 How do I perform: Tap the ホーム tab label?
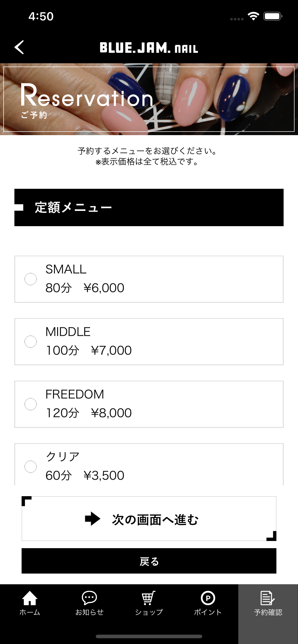point(30,612)
